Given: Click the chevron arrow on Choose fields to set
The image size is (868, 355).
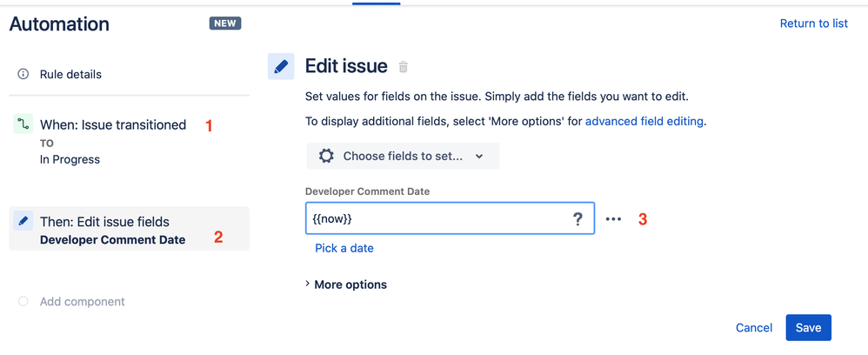Looking at the screenshot, I should click(479, 156).
